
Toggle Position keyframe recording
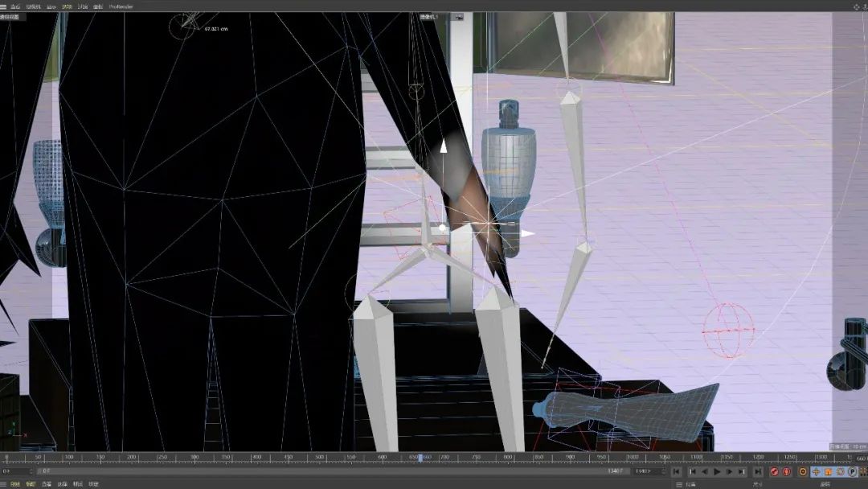[x=816, y=472]
